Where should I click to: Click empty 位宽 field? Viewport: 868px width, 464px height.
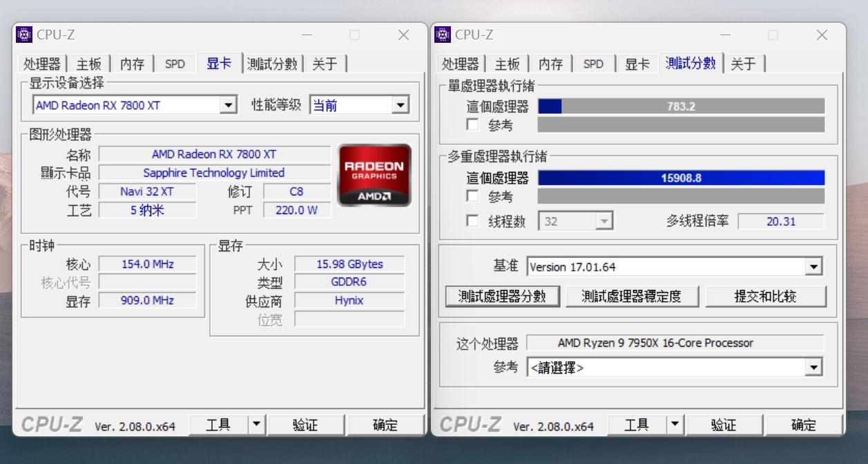coord(349,319)
